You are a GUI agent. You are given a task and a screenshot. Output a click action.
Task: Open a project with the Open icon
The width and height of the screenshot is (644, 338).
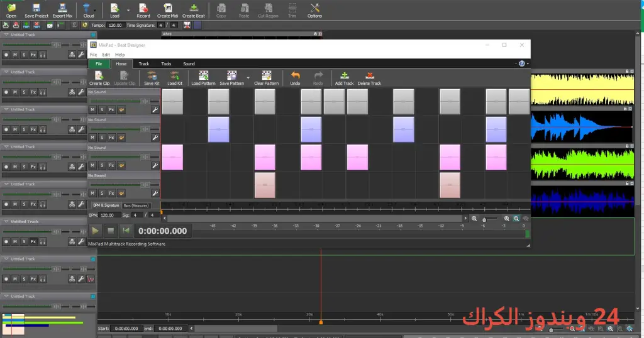click(11, 11)
